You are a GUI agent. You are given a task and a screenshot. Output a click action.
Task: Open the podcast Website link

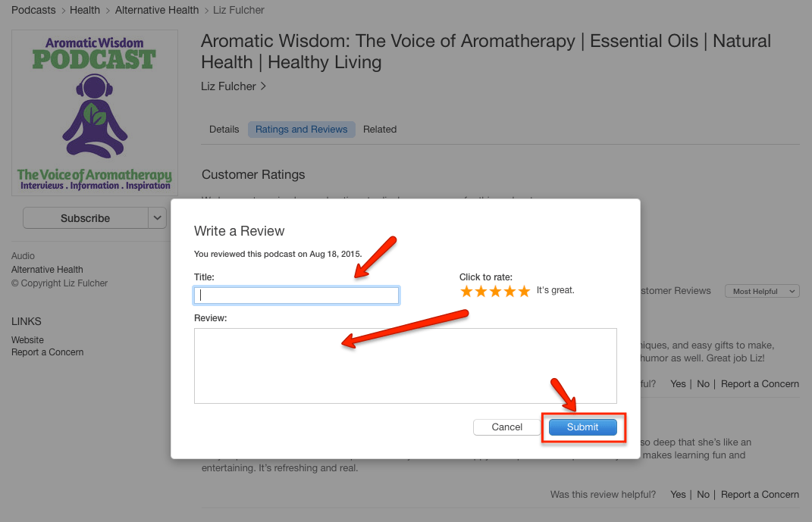coord(27,340)
